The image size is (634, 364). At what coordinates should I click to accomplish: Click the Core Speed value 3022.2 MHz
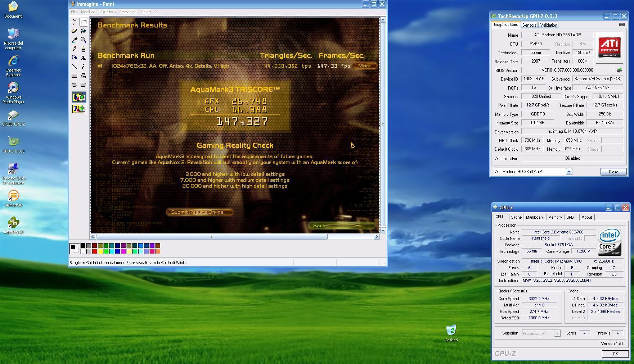pos(539,299)
